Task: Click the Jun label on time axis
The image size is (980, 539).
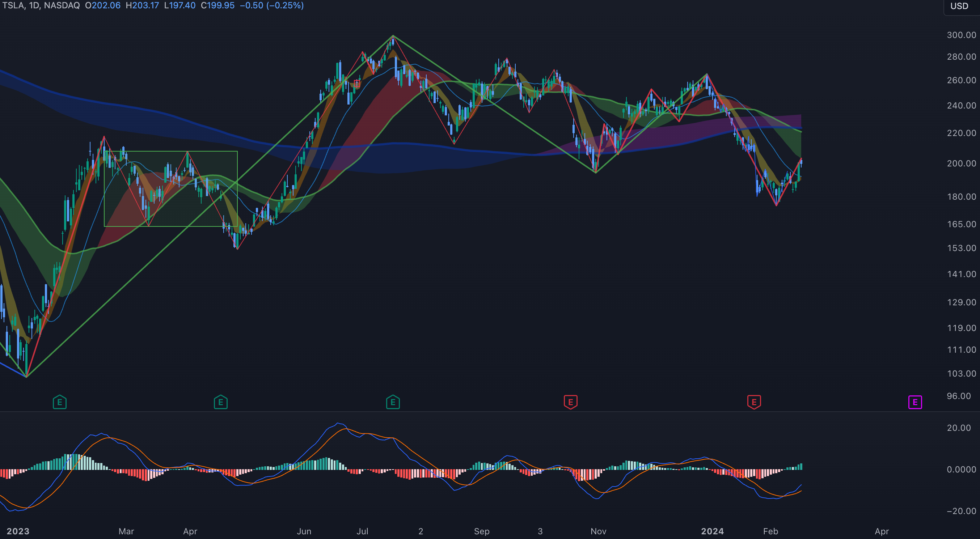Action: (304, 531)
